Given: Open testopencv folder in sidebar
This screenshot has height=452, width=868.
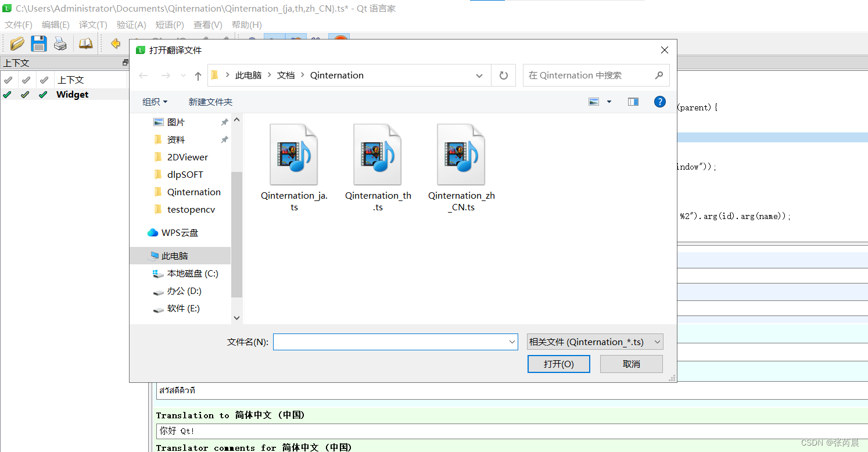Looking at the screenshot, I should coord(191,209).
